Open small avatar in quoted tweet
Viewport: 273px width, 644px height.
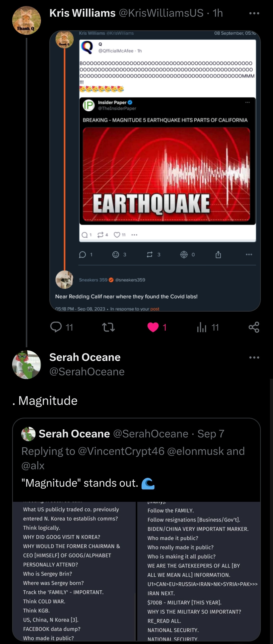coord(28,434)
